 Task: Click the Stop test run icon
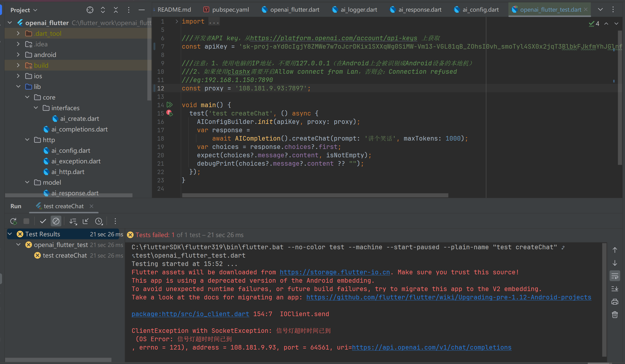(26, 221)
